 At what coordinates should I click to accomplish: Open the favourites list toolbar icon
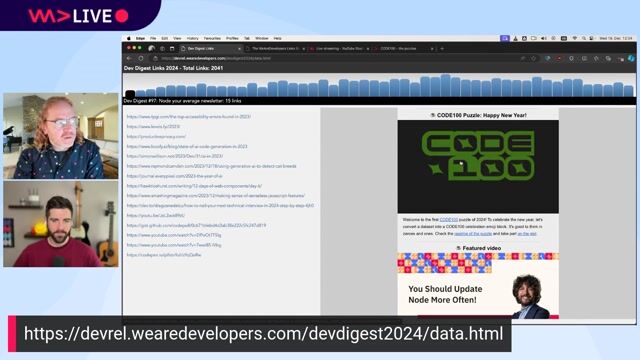pos(596,58)
